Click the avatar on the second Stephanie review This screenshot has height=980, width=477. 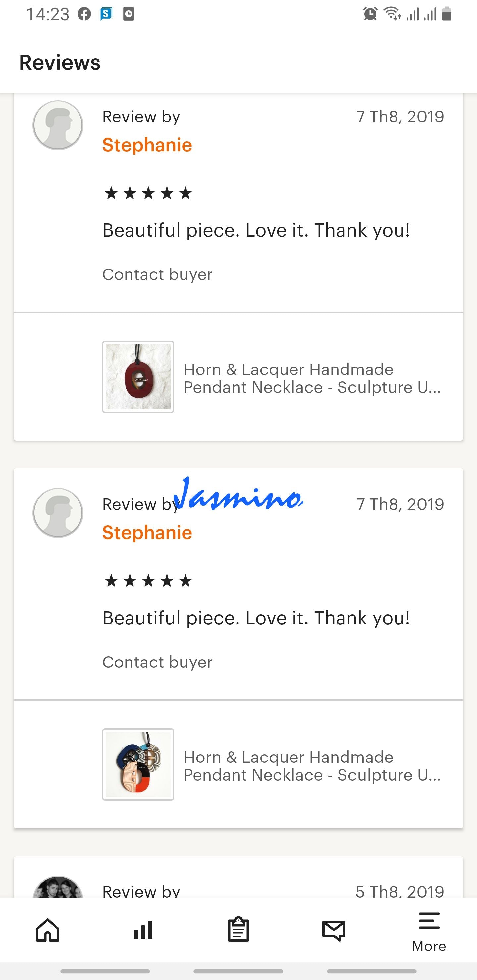pos(58,513)
